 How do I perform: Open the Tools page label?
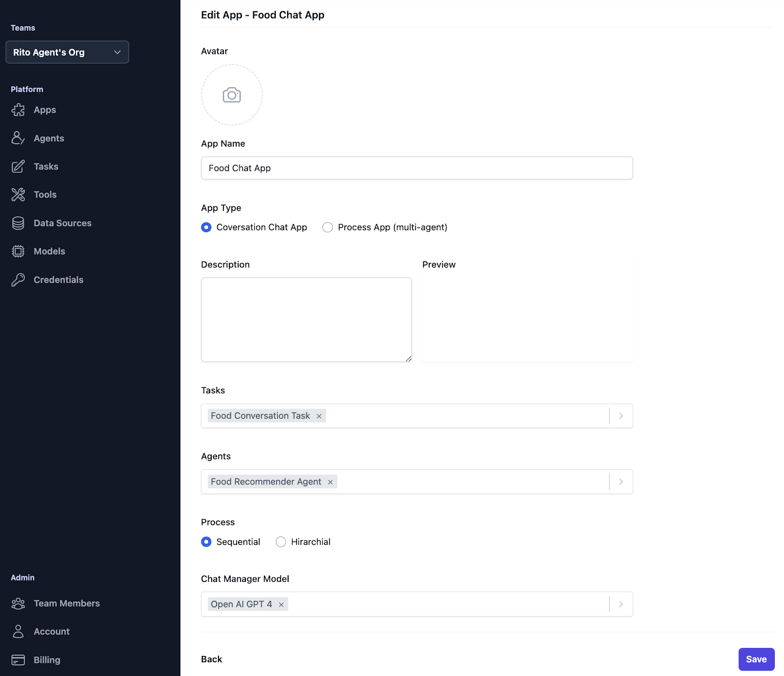point(45,194)
